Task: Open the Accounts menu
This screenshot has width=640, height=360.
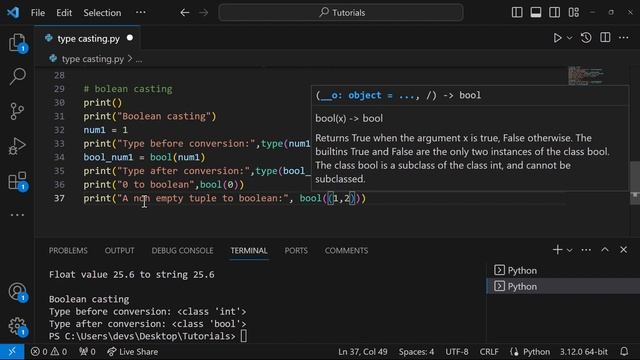Action: click(x=17, y=292)
